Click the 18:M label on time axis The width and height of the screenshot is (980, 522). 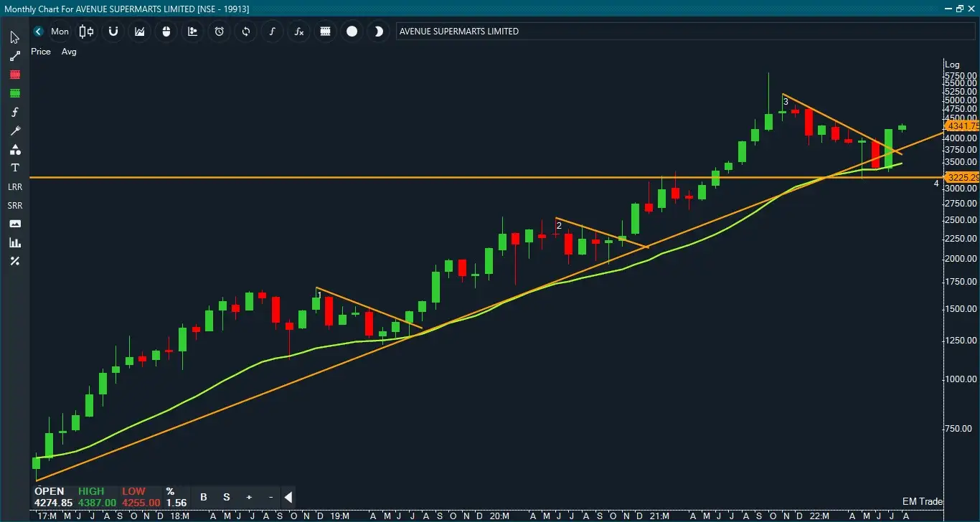click(179, 516)
